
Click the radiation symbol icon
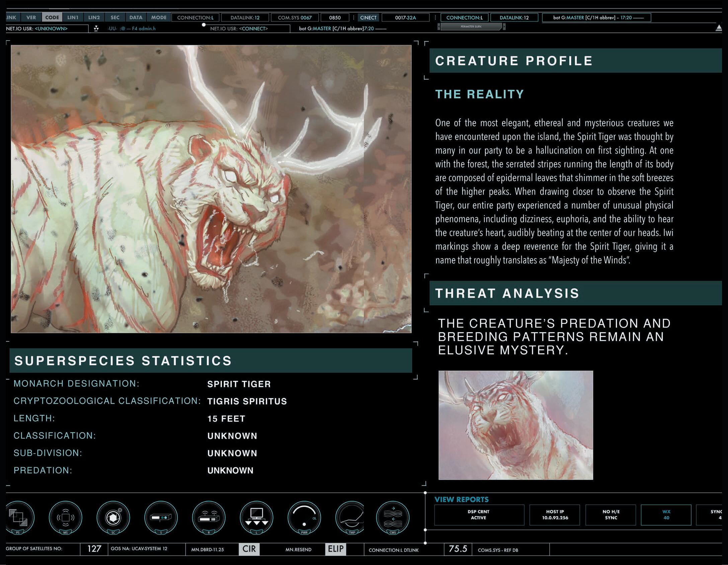96,28
